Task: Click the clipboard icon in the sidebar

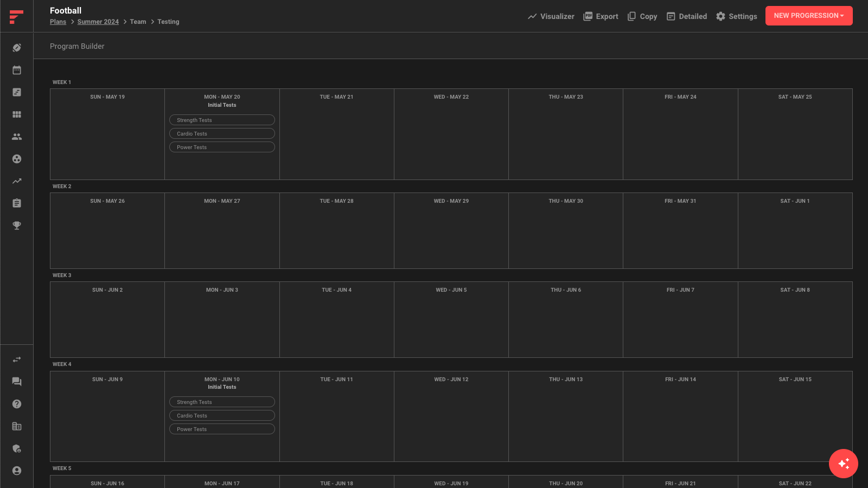Action: coord(17,203)
